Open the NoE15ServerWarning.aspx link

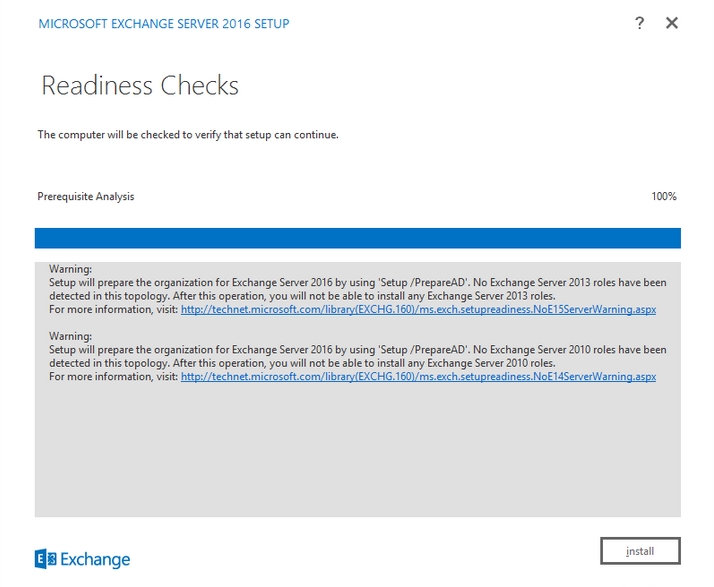coord(418,310)
